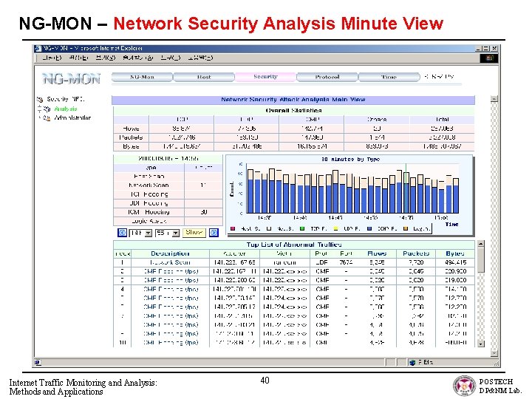The width and height of the screenshot is (532, 399).
Task: Click the icon beside the Administrator tree item
Action: point(47,118)
